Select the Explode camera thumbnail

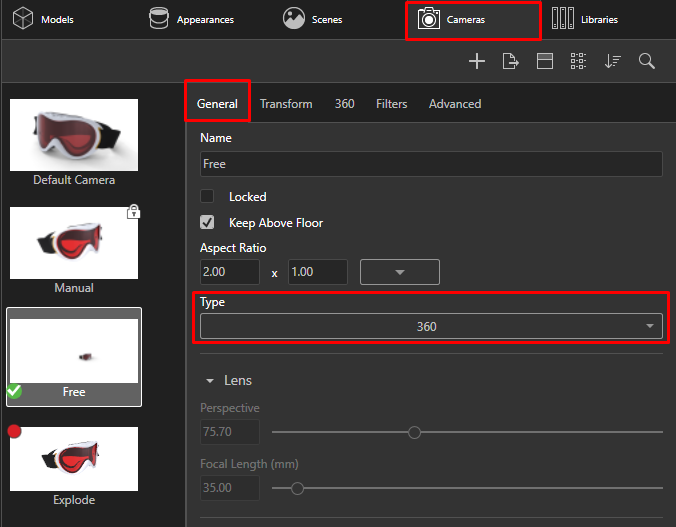pos(74,459)
